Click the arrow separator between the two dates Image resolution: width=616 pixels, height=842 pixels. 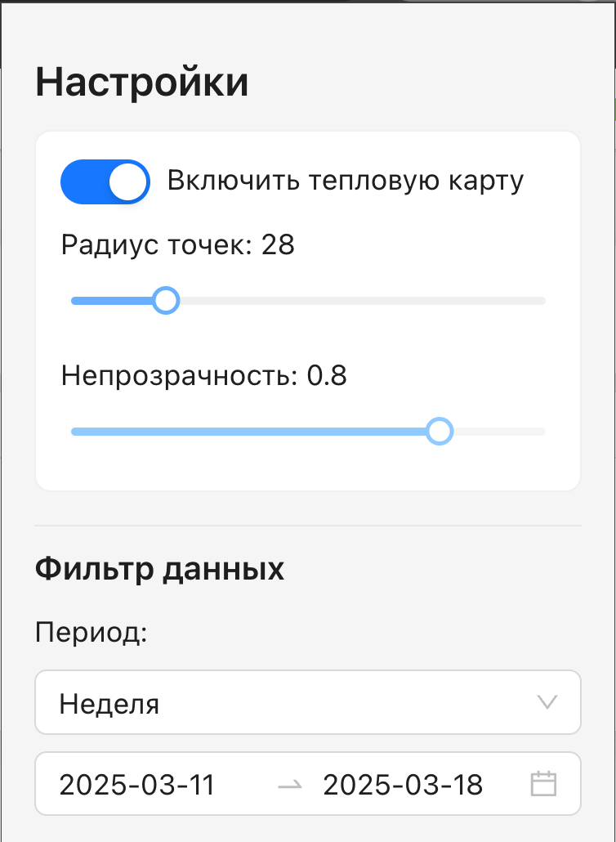pyautogui.click(x=290, y=785)
